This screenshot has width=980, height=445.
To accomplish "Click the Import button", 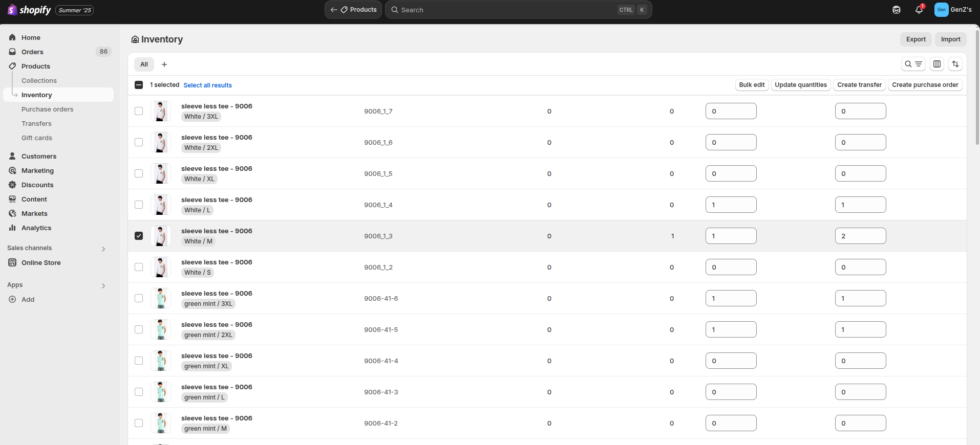I will (x=950, y=39).
